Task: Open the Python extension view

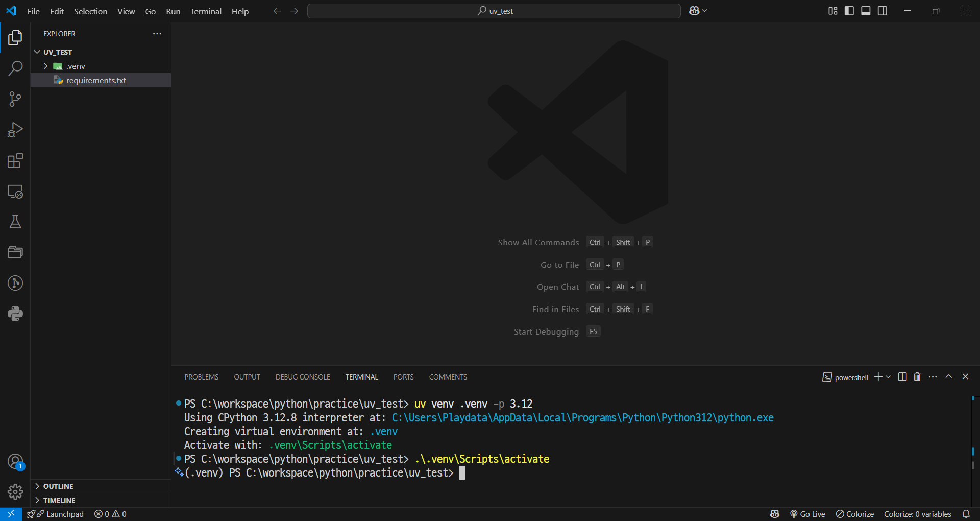Action: pos(15,314)
